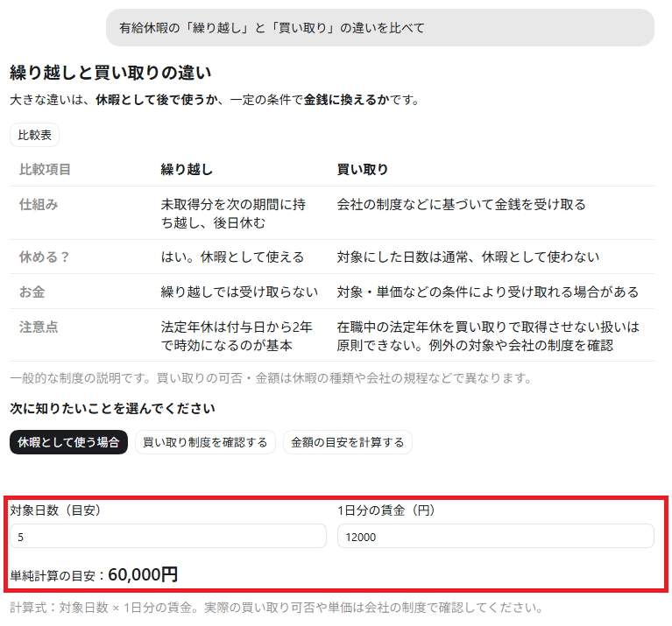Screen dimensions: 672x626
Task: Click the 休める? row label
Action: point(44,257)
